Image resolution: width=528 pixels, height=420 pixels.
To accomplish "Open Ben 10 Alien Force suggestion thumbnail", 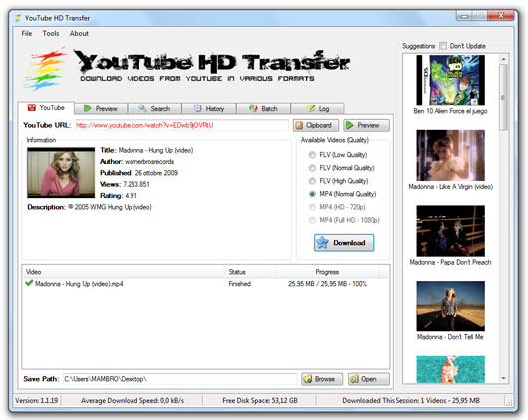I will point(450,80).
